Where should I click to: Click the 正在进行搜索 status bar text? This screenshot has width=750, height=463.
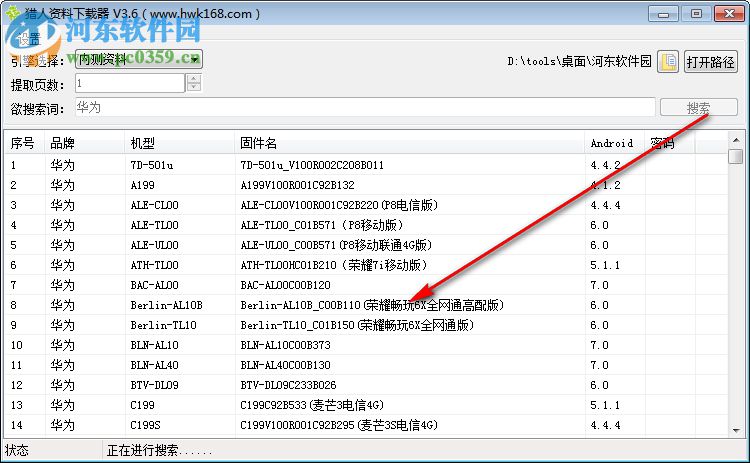tap(159, 450)
